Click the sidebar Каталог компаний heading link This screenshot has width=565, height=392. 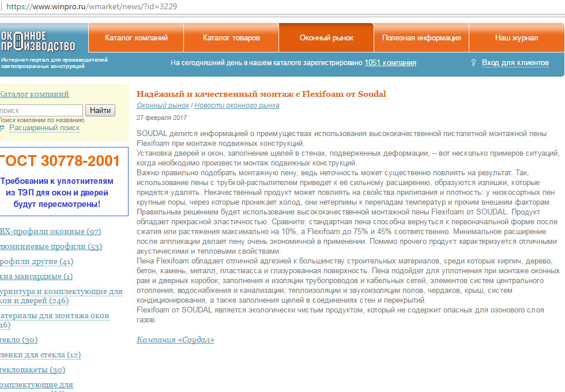pyautogui.click(x=34, y=95)
